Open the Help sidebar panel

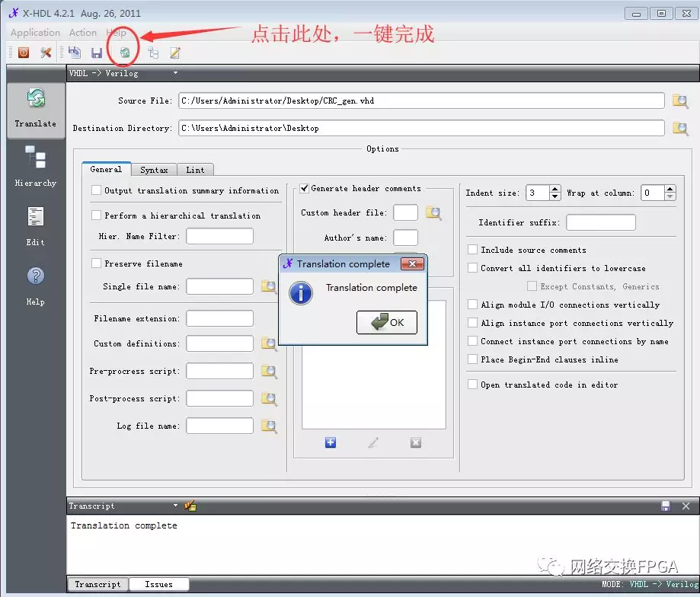36,286
